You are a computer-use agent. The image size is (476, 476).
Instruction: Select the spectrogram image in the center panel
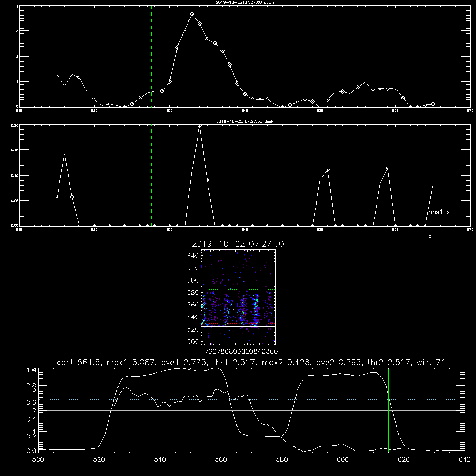[238, 297]
